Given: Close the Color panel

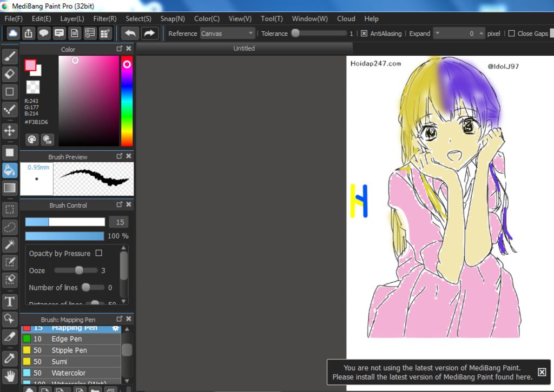Looking at the screenshot, I should [129, 49].
